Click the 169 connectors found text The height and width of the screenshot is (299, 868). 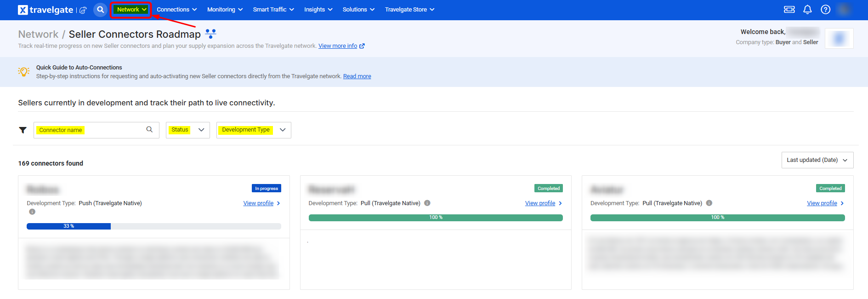51,163
